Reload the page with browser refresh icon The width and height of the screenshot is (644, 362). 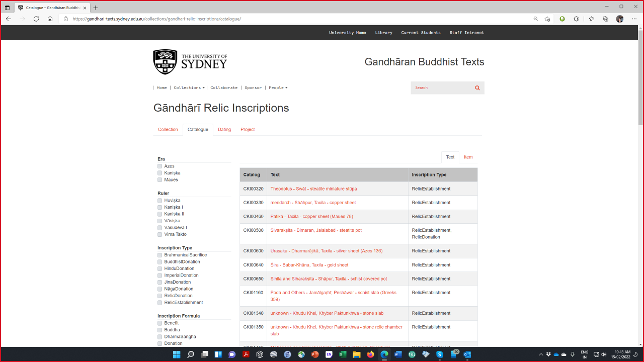[36, 19]
